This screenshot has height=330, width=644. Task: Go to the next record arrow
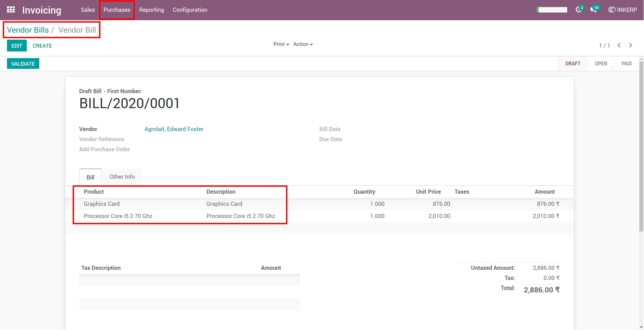(x=630, y=46)
